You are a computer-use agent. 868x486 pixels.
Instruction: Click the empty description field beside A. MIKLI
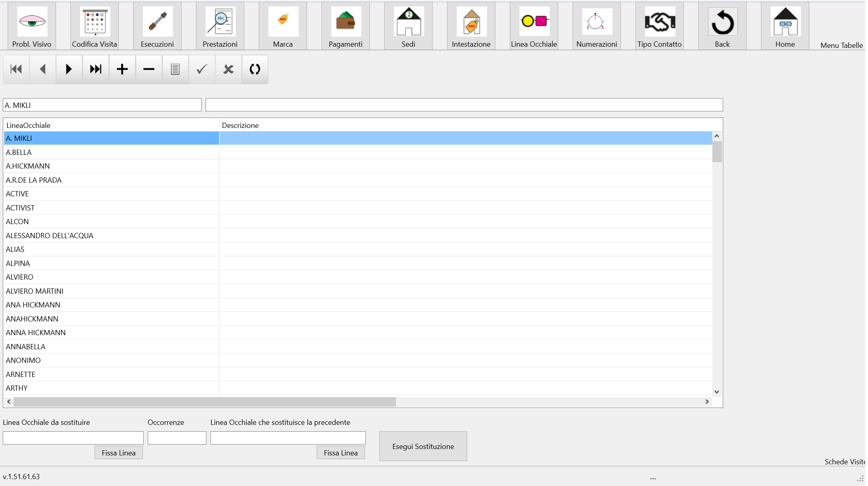pos(464,105)
